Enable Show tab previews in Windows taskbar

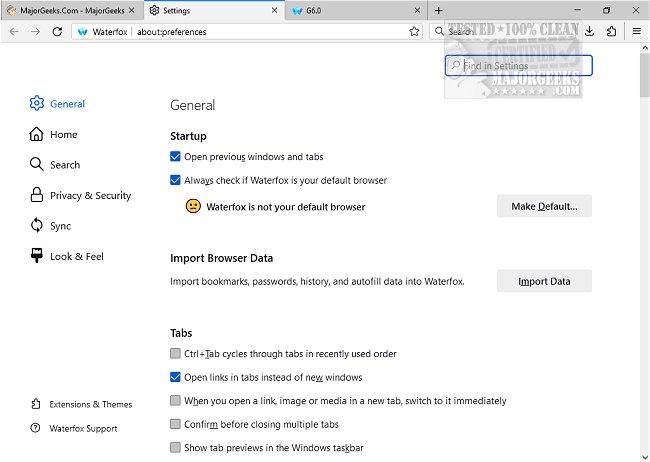(x=175, y=447)
